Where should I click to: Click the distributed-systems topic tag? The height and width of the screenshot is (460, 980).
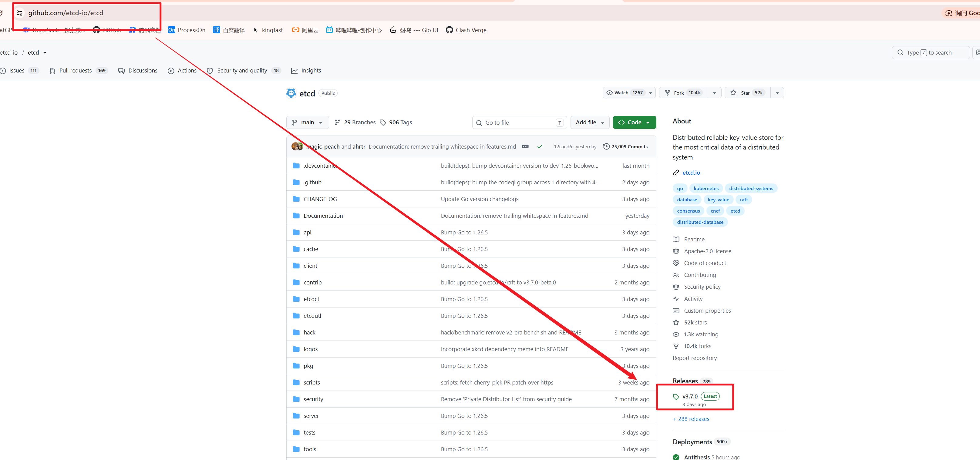751,188
